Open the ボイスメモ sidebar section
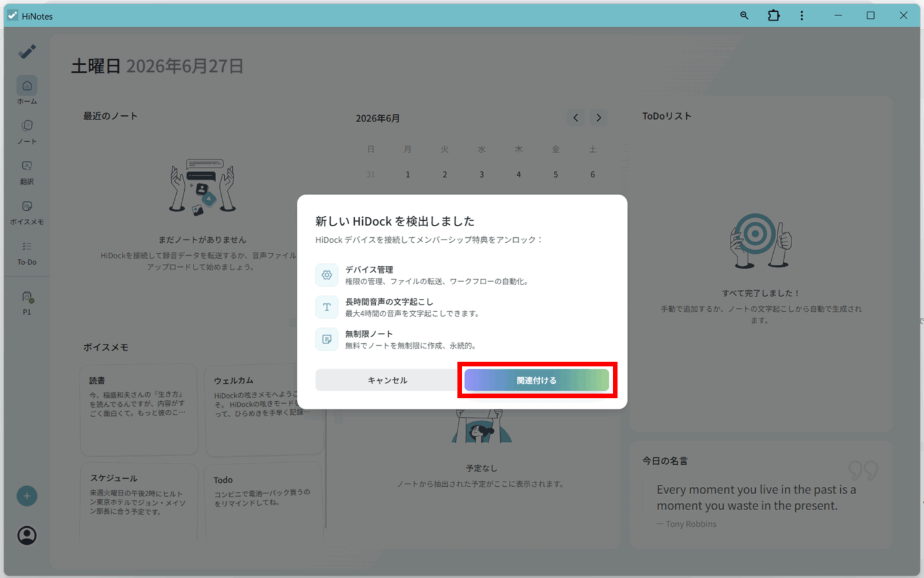 pyautogui.click(x=26, y=213)
